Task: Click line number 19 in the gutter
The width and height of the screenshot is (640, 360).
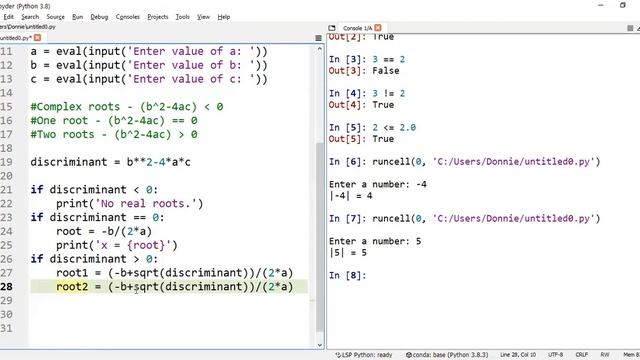Action: 7,162
